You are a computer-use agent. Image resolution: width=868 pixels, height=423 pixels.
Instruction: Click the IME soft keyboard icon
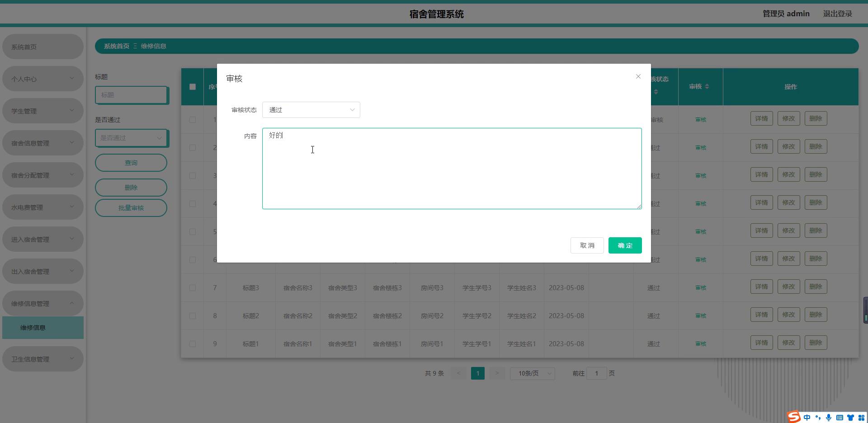click(840, 418)
